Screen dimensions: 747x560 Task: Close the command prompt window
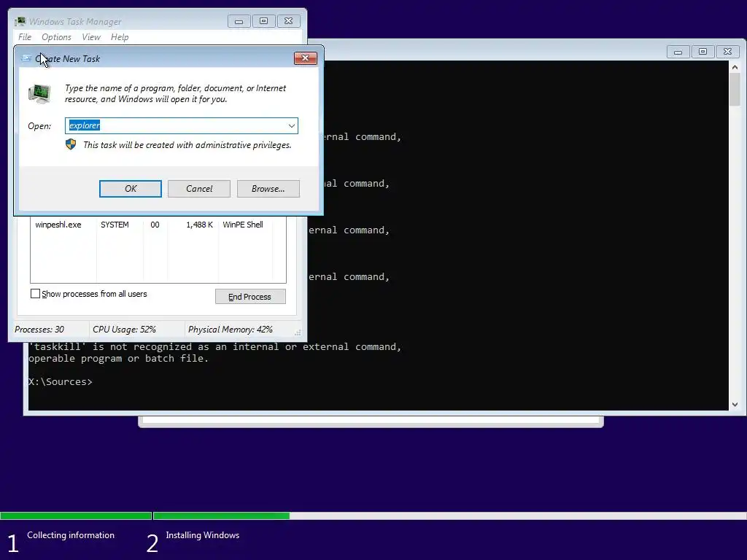click(x=727, y=52)
